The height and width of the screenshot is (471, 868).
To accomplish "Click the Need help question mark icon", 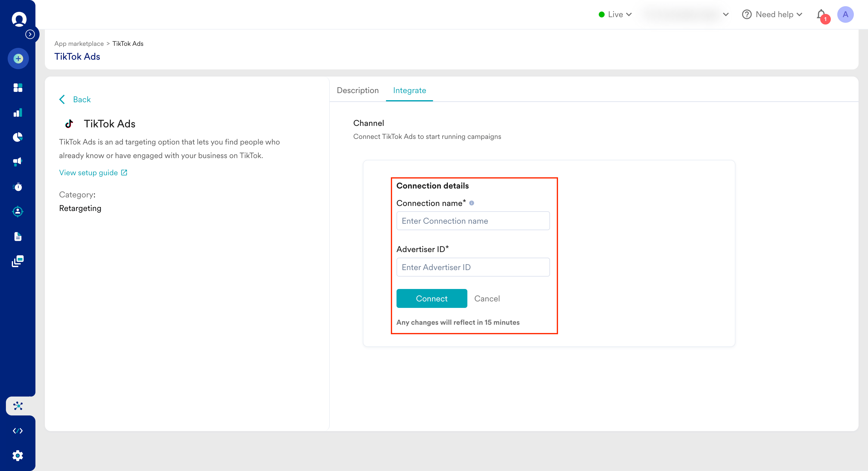I will point(747,14).
